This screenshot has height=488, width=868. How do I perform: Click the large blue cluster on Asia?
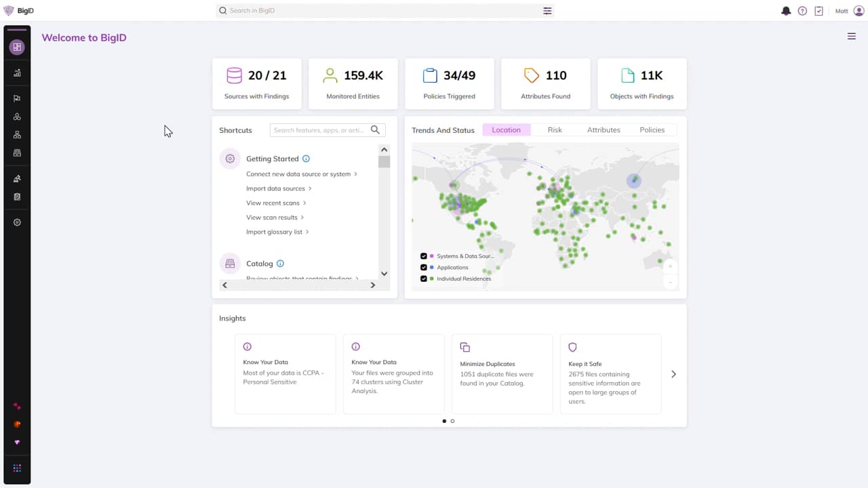tap(633, 180)
